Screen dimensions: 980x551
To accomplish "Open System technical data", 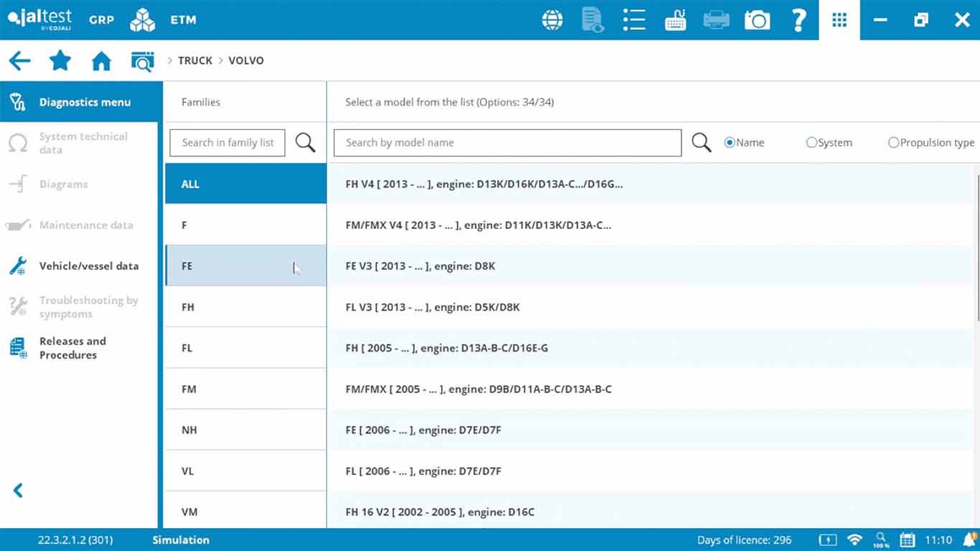I will pos(79,143).
